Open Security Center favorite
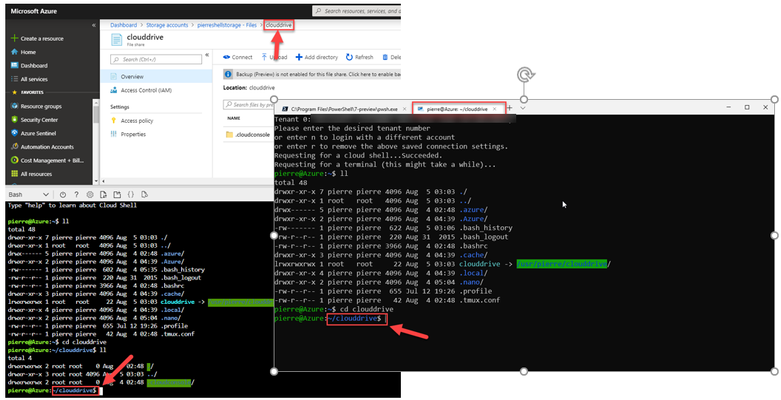The width and height of the screenshot is (781, 400). [x=34, y=120]
